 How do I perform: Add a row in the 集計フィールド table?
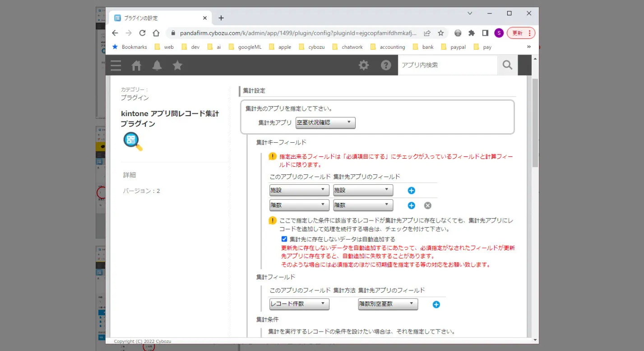coord(436,304)
